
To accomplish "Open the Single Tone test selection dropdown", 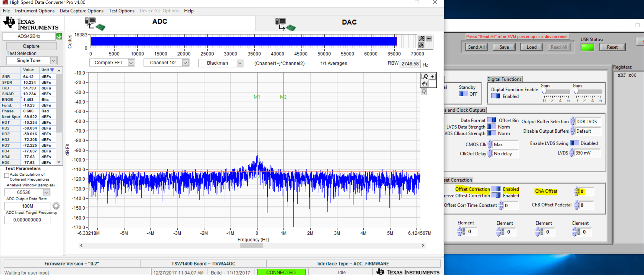I will coord(53,61).
